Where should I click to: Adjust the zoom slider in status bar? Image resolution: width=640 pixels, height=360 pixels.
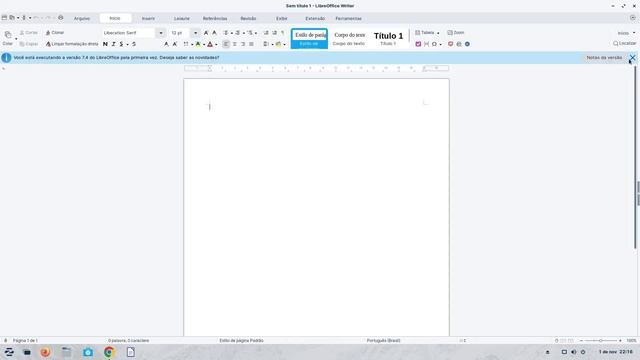[600, 340]
